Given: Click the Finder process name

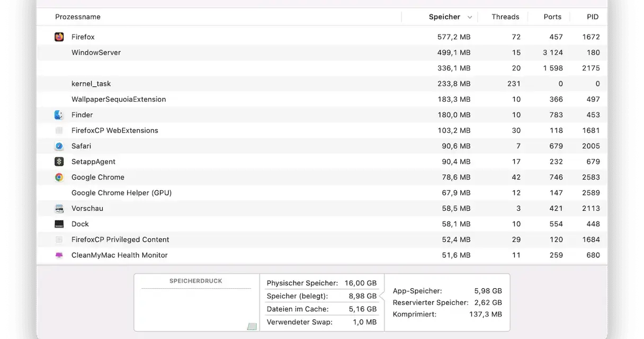Looking at the screenshot, I should (x=82, y=115).
